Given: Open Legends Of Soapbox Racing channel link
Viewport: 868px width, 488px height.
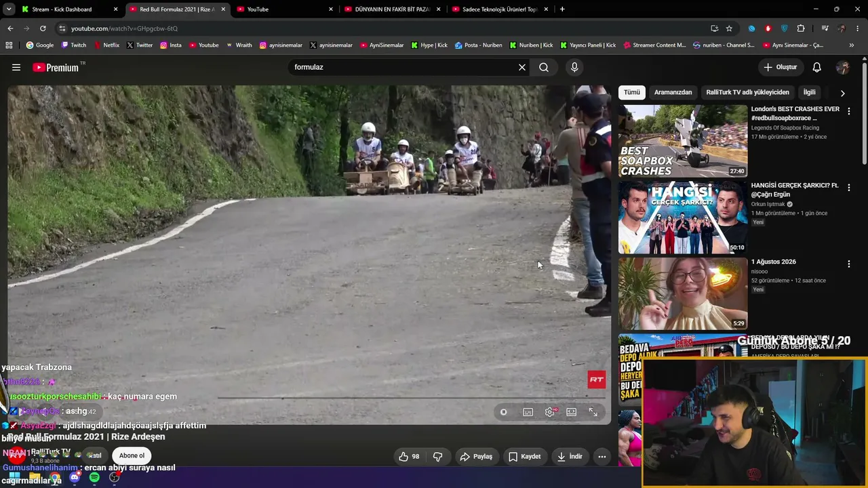Looking at the screenshot, I should 785,128.
